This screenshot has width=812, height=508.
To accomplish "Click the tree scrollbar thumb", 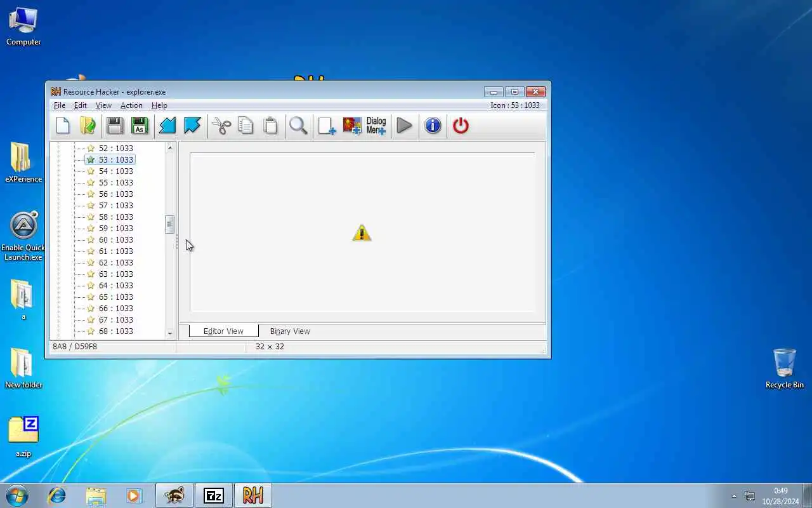I will (169, 225).
